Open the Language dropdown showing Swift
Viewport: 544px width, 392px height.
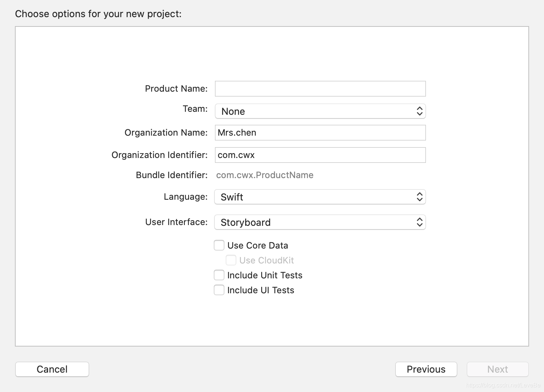(320, 197)
